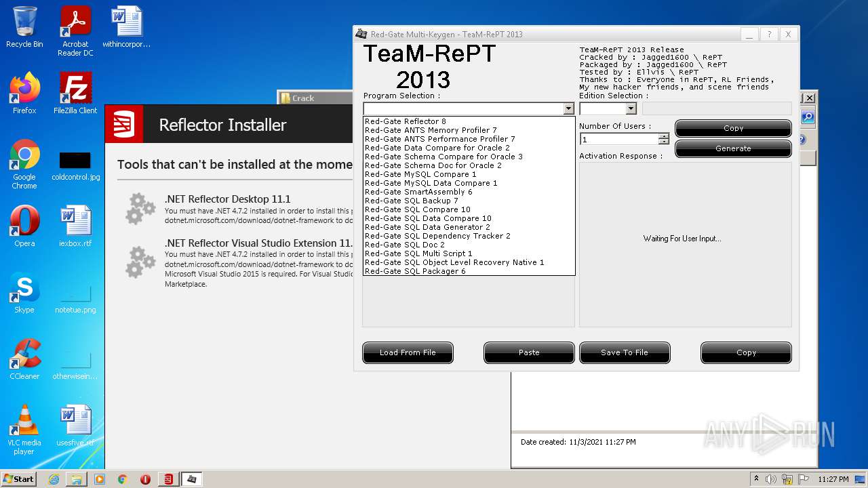Choose Red-Gate SQL Object Level Recovery Native 1
The image size is (868, 488).
coord(469,262)
